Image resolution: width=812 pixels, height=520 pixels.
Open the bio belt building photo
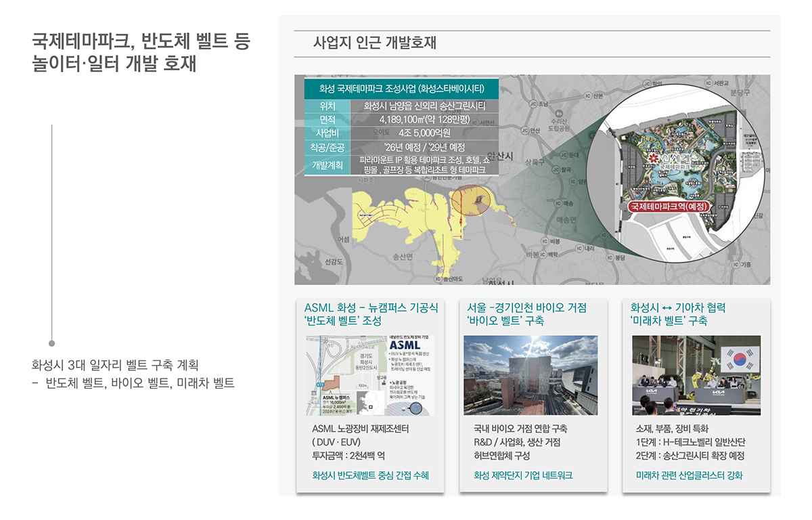click(x=531, y=375)
